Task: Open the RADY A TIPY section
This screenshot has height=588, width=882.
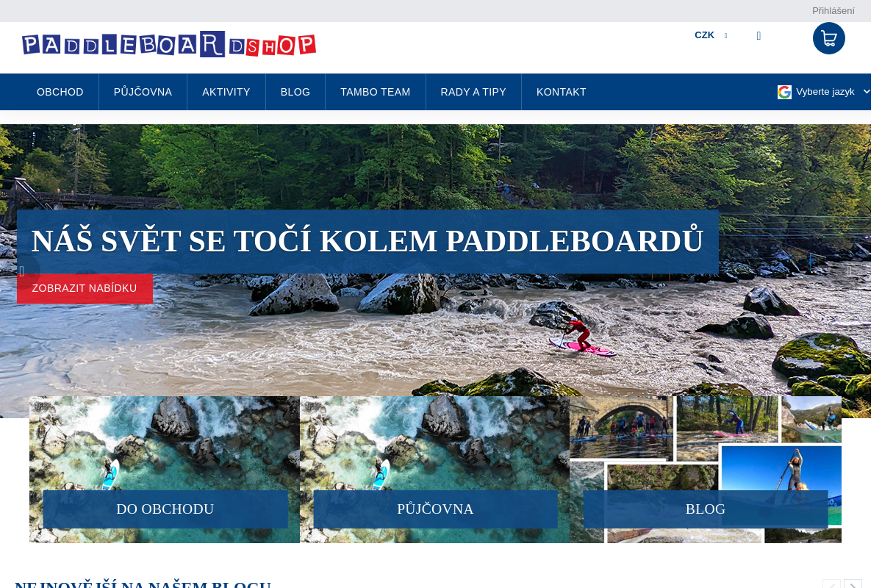Action: click(473, 92)
